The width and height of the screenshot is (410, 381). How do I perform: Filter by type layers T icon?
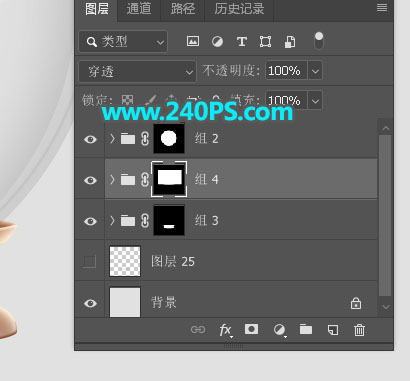tap(242, 42)
